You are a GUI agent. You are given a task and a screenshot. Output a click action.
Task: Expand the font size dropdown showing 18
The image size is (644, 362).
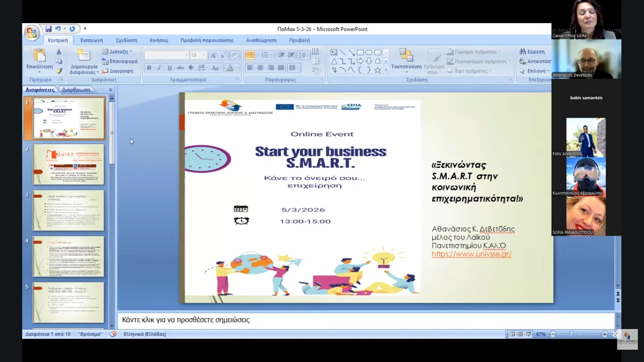click(x=204, y=55)
